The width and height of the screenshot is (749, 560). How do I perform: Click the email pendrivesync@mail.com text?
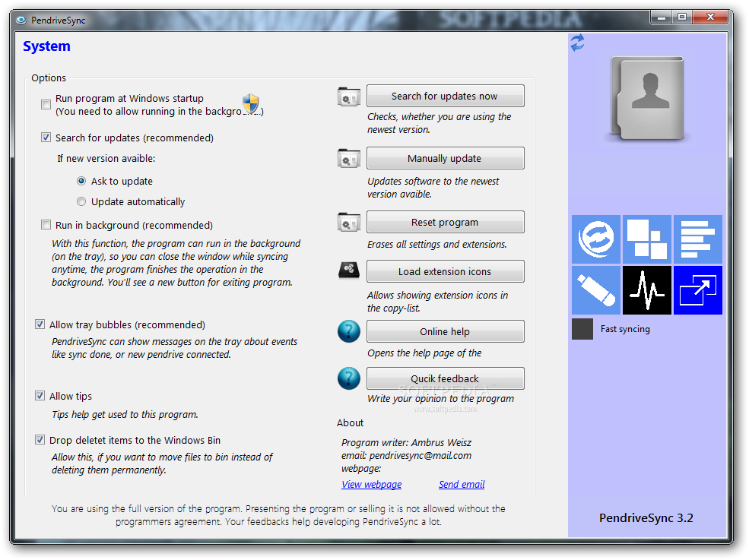pyautogui.click(x=407, y=455)
